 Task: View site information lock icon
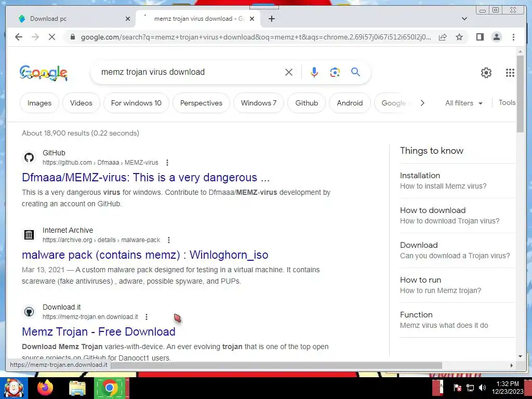tap(72, 37)
